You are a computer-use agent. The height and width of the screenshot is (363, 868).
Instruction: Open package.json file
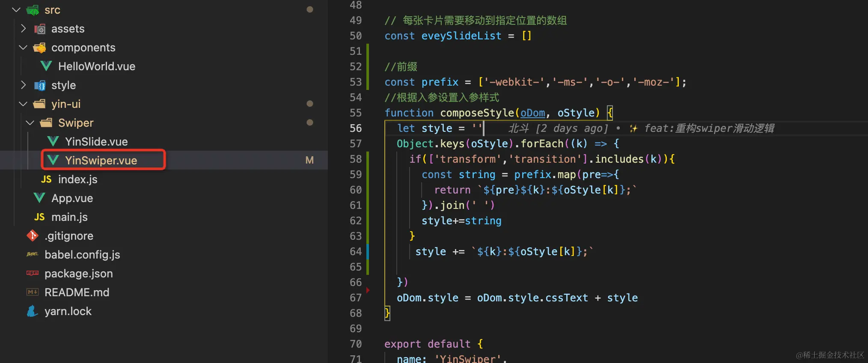[79, 274]
